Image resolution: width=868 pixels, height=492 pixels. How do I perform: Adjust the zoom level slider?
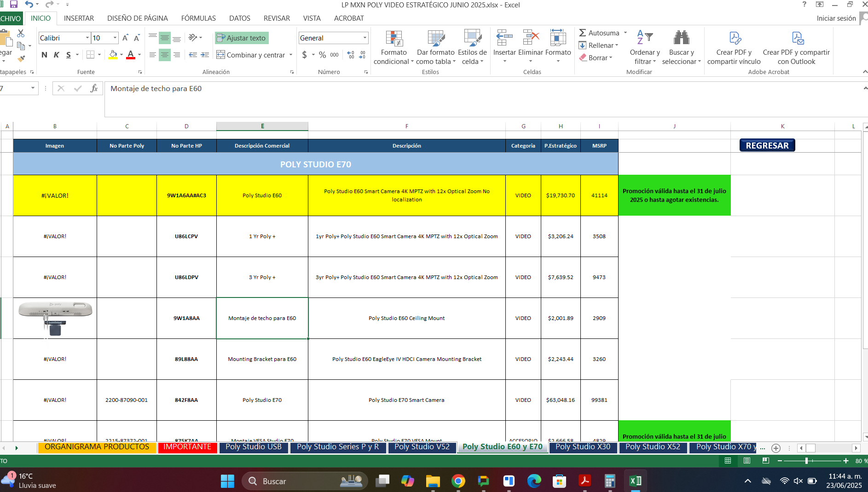806,461
